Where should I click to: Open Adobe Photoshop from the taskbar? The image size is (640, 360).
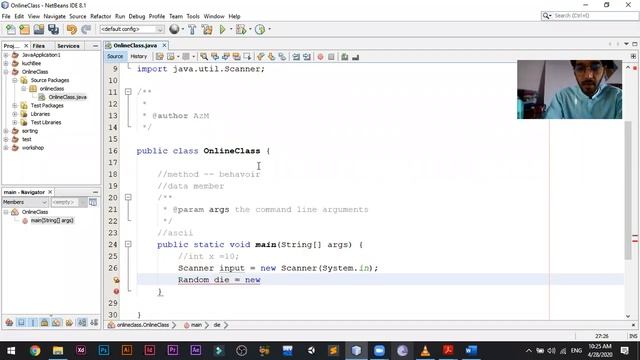[x=104, y=350]
